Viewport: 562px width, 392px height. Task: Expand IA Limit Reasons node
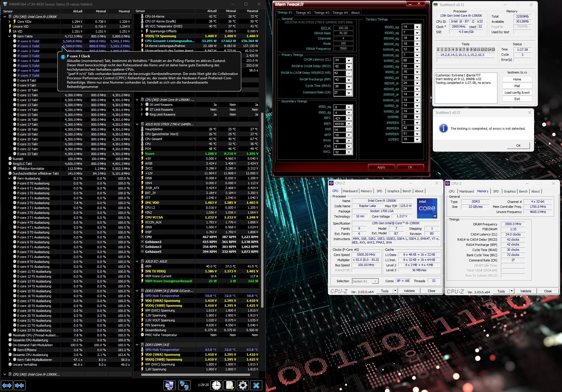click(142, 105)
